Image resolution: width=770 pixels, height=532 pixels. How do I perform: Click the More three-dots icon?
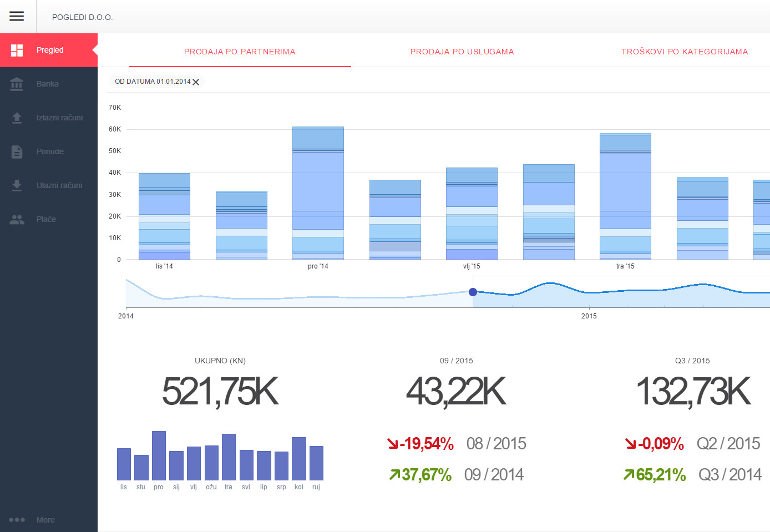[x=17, y=520]
